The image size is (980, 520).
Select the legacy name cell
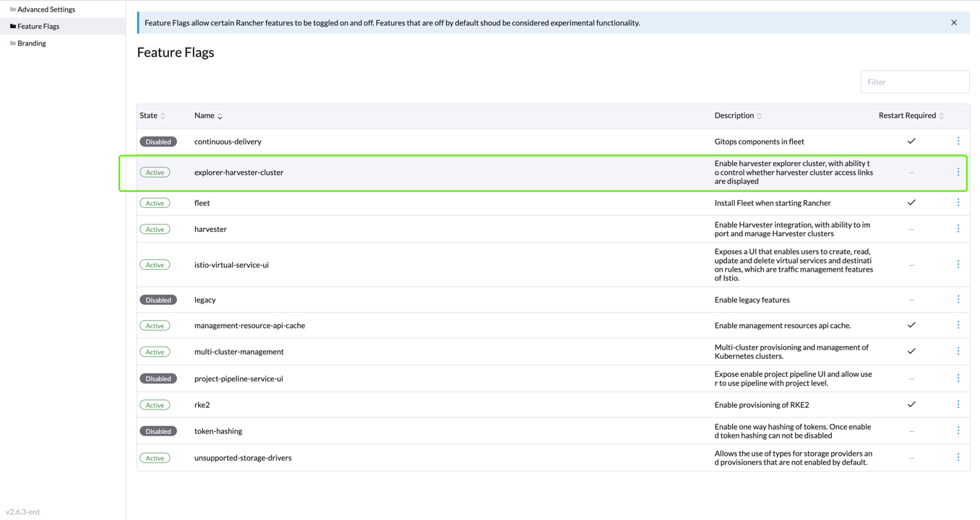[x=205, y=300]
